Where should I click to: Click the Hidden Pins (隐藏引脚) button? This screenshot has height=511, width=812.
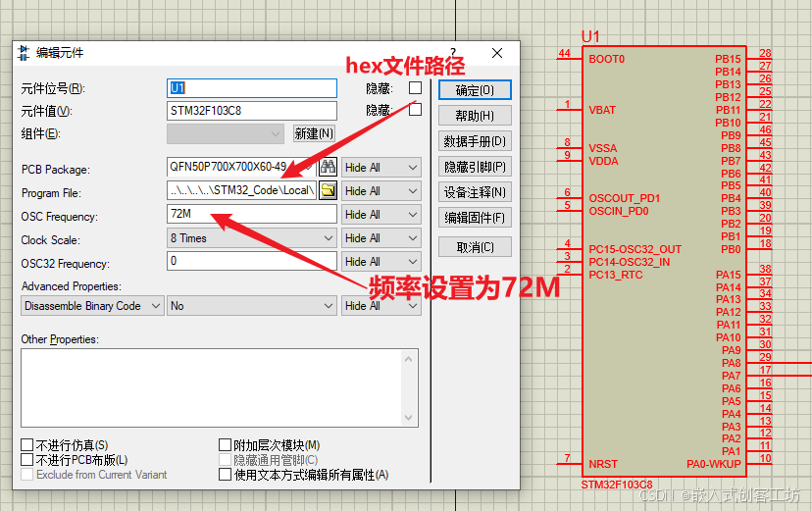[x=475, y=167]
